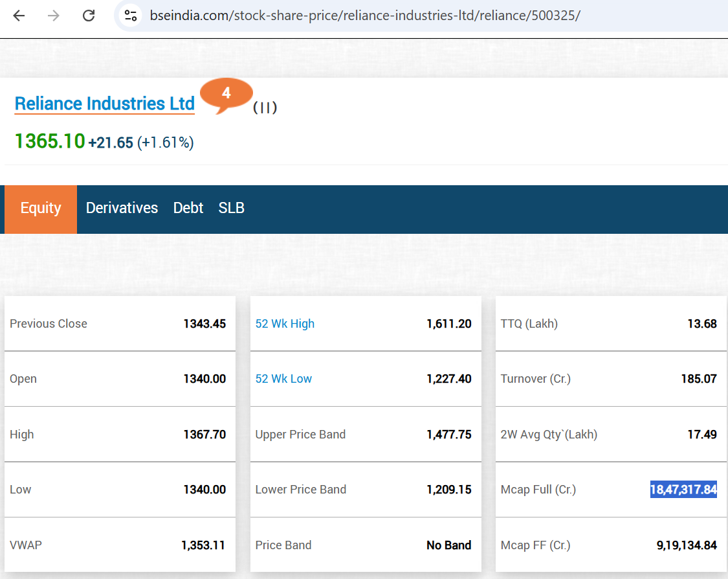
Task: Click the ( I I ) group indicator text
Action: (x=265, y=108)
